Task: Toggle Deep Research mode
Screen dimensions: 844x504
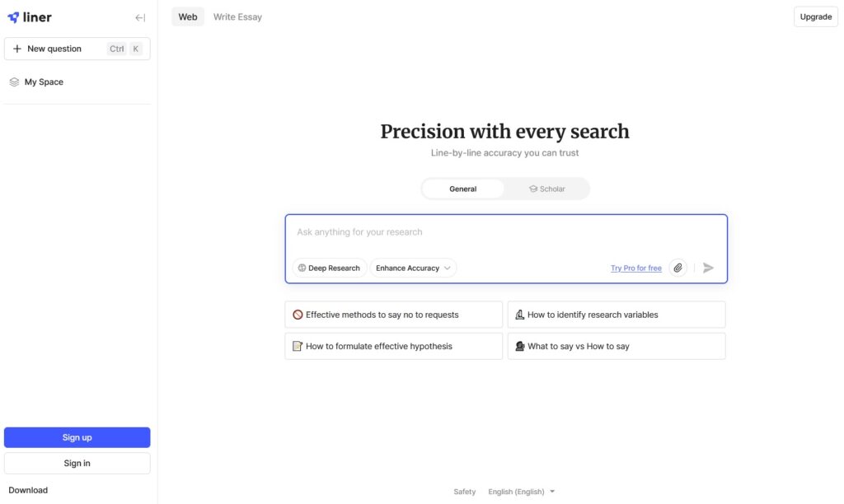Action: pos(330,268)
